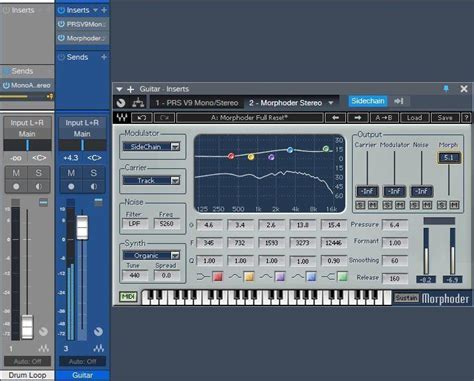
Task: Open Synth Organic dropdown
Action: 152,255
